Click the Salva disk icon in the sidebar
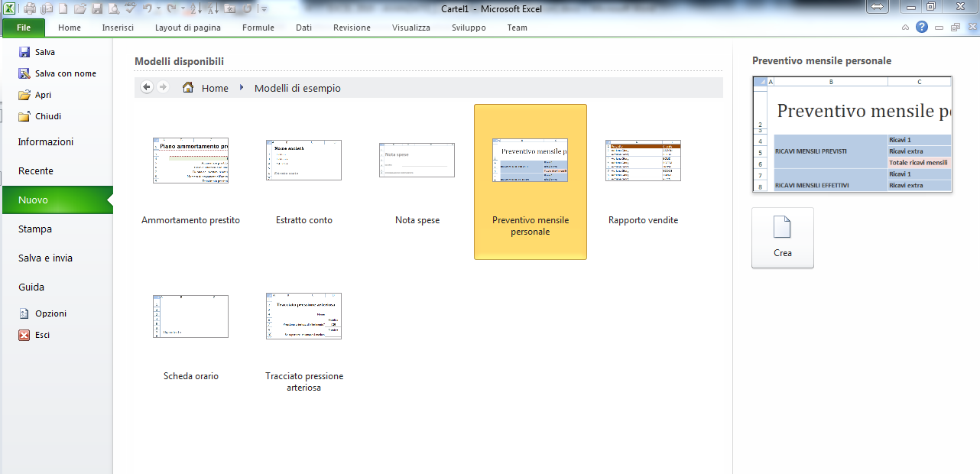The width and height of the screenshot is (980, 474). (x=24, y=52)
